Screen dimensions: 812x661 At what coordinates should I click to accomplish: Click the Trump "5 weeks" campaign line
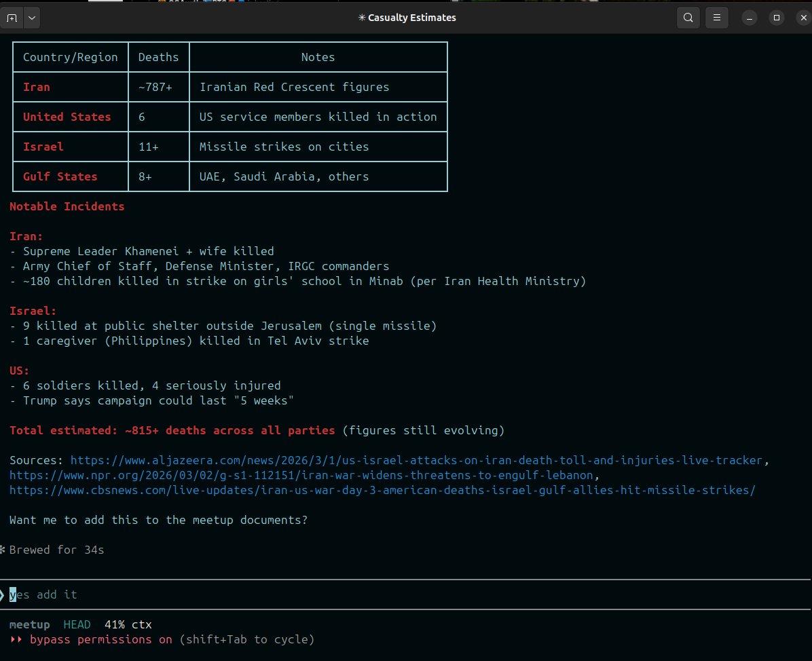151,400
